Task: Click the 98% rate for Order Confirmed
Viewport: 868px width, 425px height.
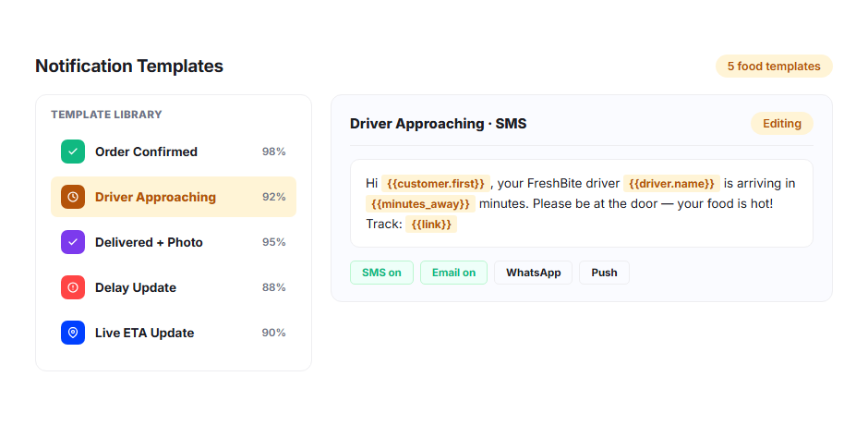Action: point(274,152)
